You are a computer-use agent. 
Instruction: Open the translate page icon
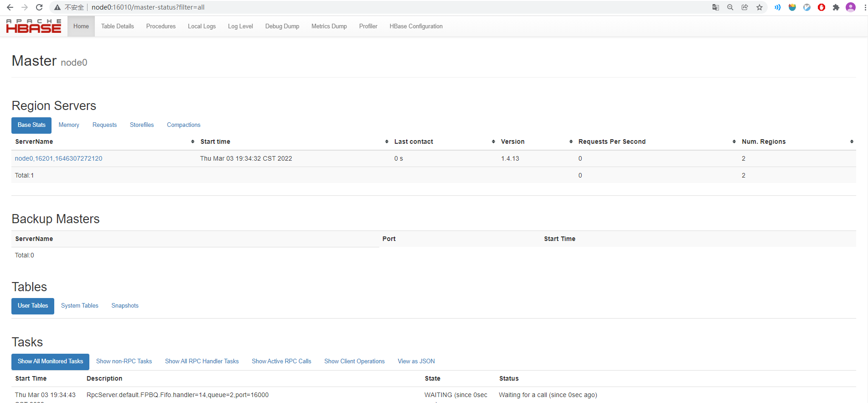click(716, 7)
